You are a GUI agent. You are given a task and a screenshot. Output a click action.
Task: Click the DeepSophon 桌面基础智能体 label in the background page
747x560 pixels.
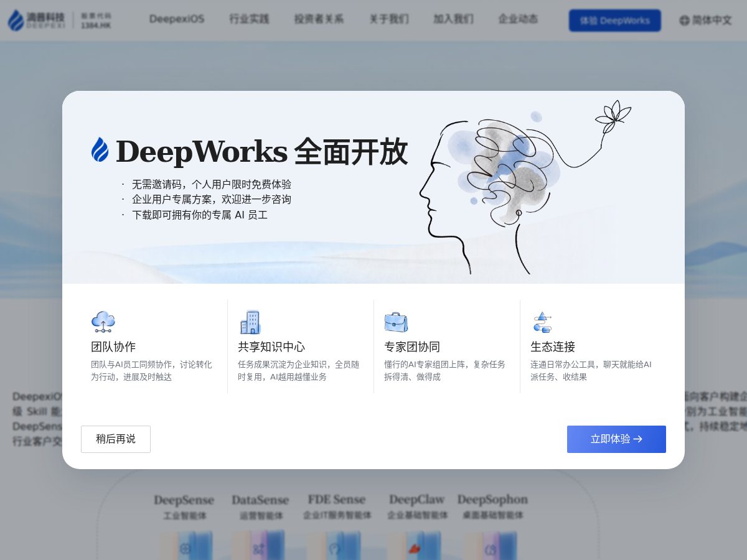(x=493, y=507)
